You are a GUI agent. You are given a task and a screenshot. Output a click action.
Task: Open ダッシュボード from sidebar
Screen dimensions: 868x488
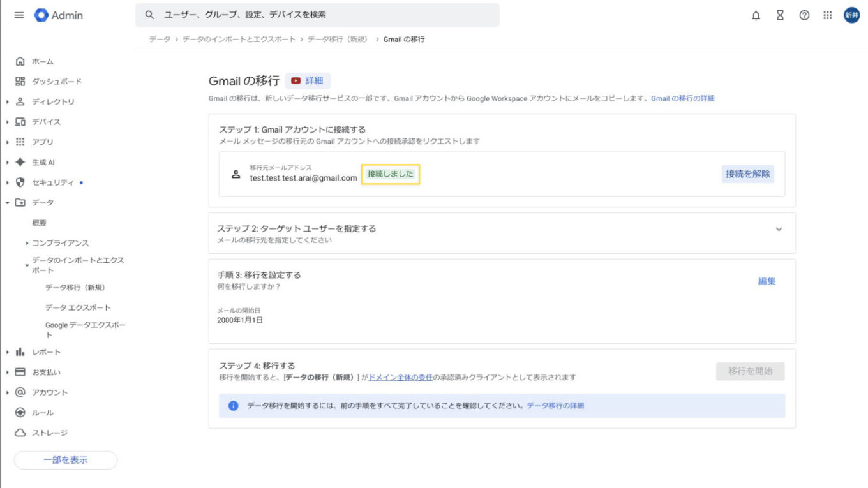click(x=56, y=82)
